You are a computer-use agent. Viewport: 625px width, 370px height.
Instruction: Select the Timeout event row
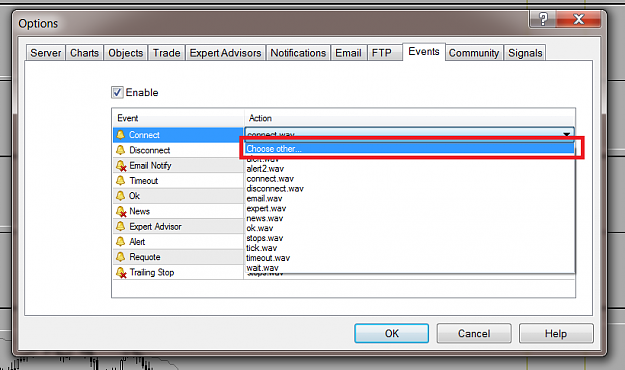(178, 181)
